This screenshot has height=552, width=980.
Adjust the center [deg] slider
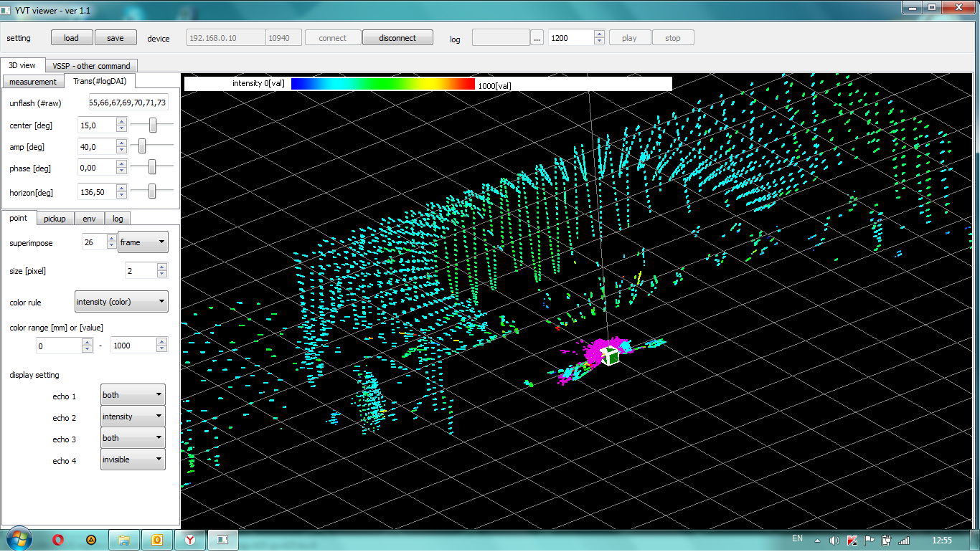[153, 125]
